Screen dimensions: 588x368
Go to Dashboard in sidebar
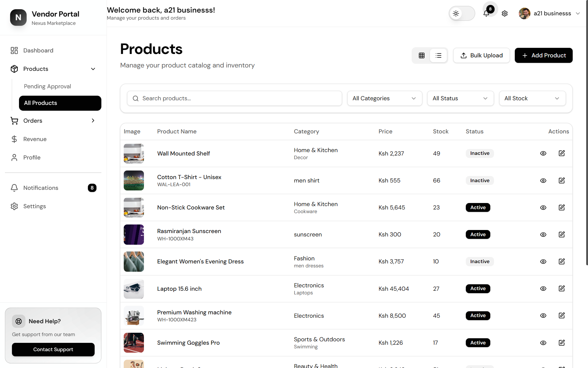pyautogui.click(x=53, y=51)
